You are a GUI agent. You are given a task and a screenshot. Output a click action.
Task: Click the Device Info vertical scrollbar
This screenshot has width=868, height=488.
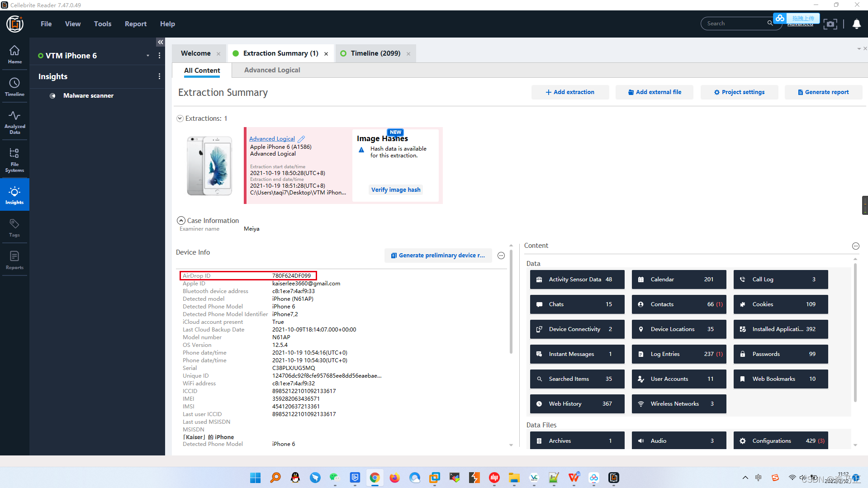pos(511,301)
